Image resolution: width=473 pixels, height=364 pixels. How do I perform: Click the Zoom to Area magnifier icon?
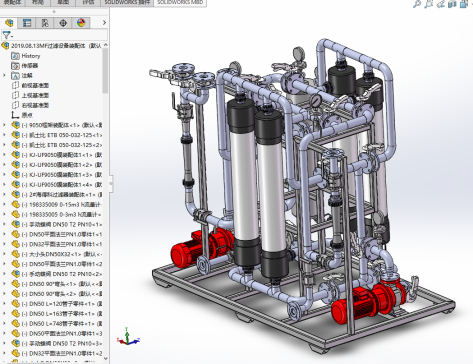click(429, 4)
